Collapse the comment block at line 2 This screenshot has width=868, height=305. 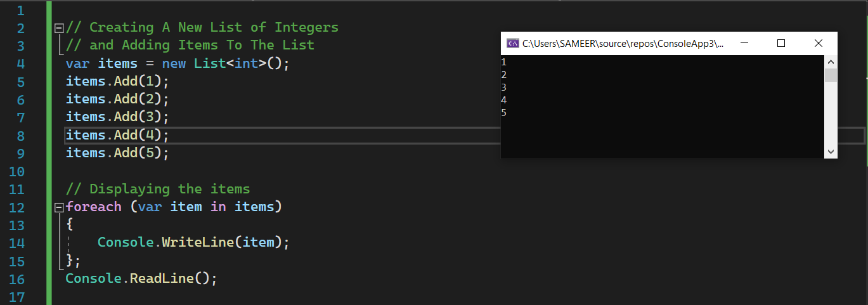coord(60,28)
